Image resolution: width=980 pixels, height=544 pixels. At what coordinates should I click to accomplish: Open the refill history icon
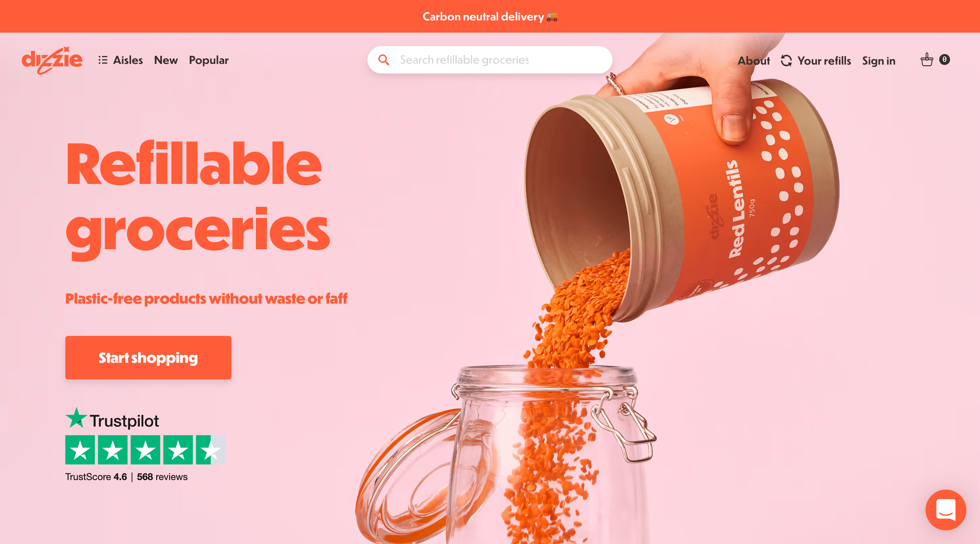point(786,60)
